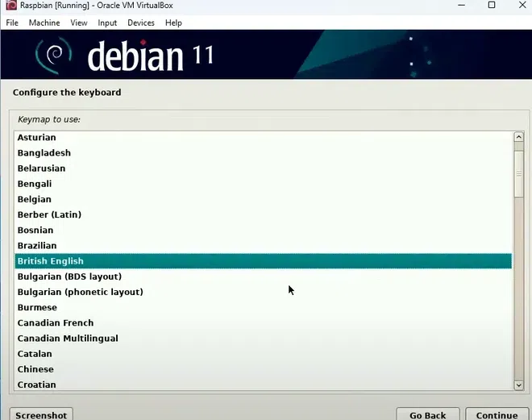The height and width of the screenshot is (420, 532).
Task: Click the keymap list scrollbar thumb
Action: click(x=519, y=174)
